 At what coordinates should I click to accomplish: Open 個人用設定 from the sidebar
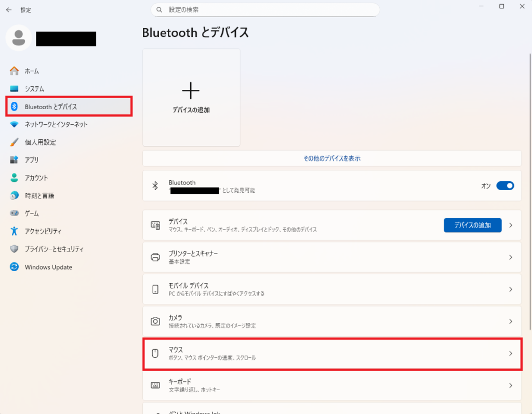click(x=15, y=142)
